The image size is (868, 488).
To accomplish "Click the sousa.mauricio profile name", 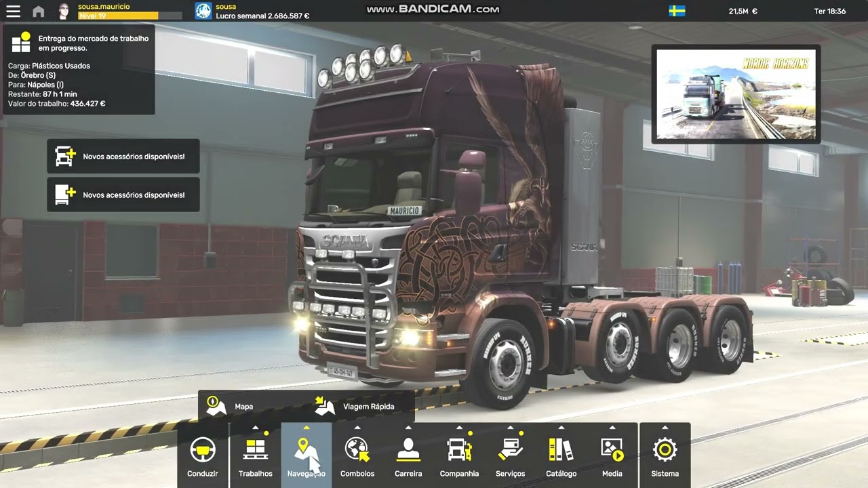I will [x=104, y=6].
